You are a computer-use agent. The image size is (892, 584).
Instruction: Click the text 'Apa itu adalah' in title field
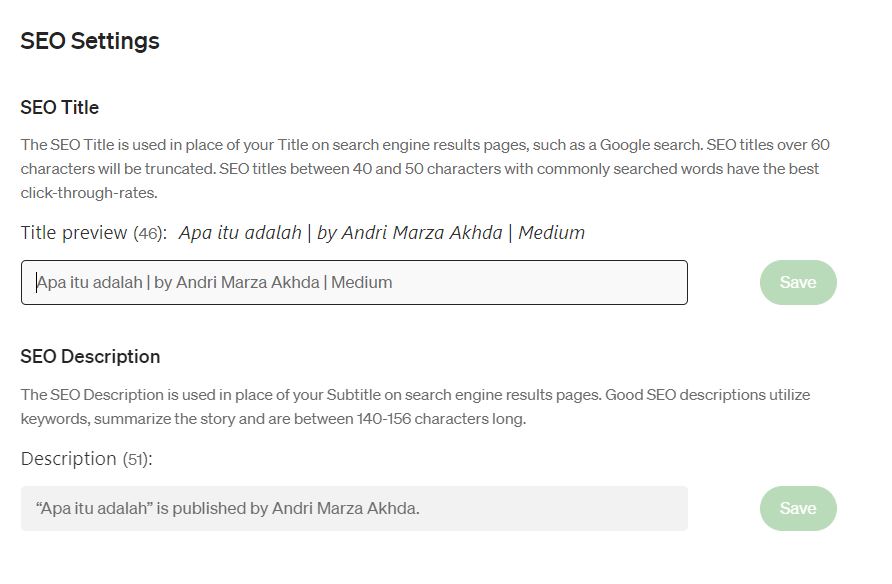click(90, 282)
